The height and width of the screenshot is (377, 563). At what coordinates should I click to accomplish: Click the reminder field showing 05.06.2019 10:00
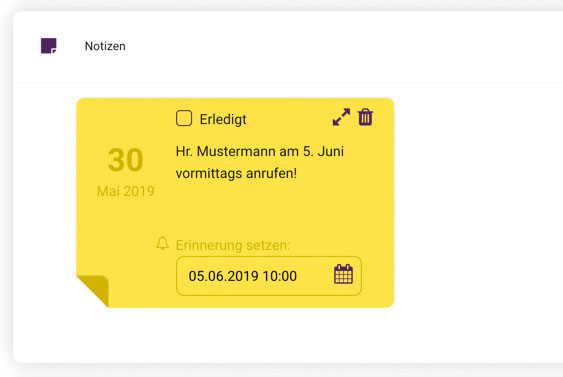[269, 276]
